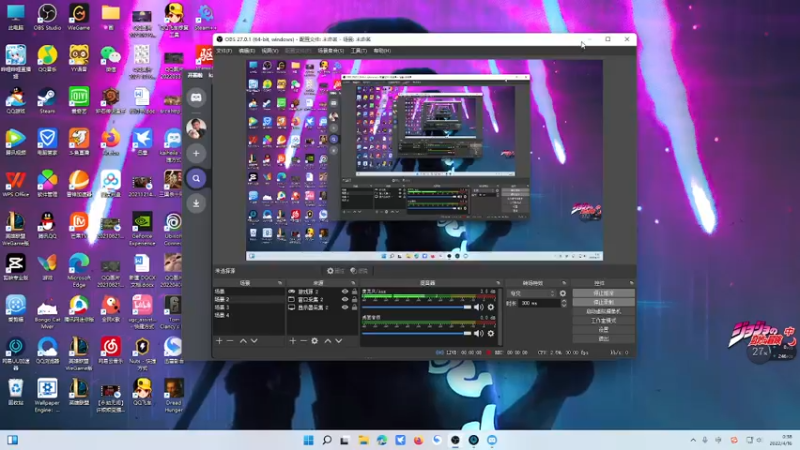This screenshot has height=450, width=800.
Task: Open settings gear for 桌面音频 channel
Action: [491, 333]
